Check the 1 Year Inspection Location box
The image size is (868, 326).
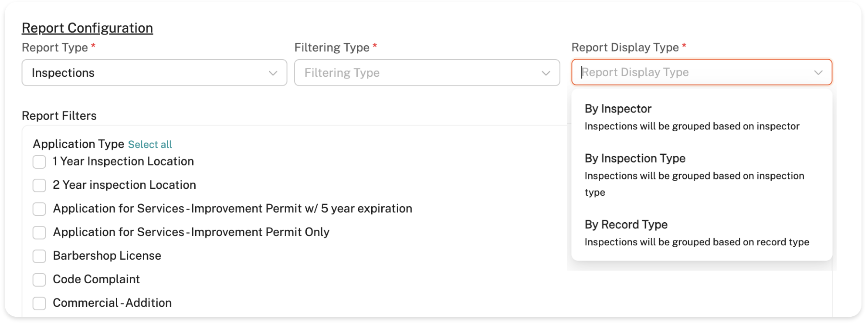click(39, 162)
